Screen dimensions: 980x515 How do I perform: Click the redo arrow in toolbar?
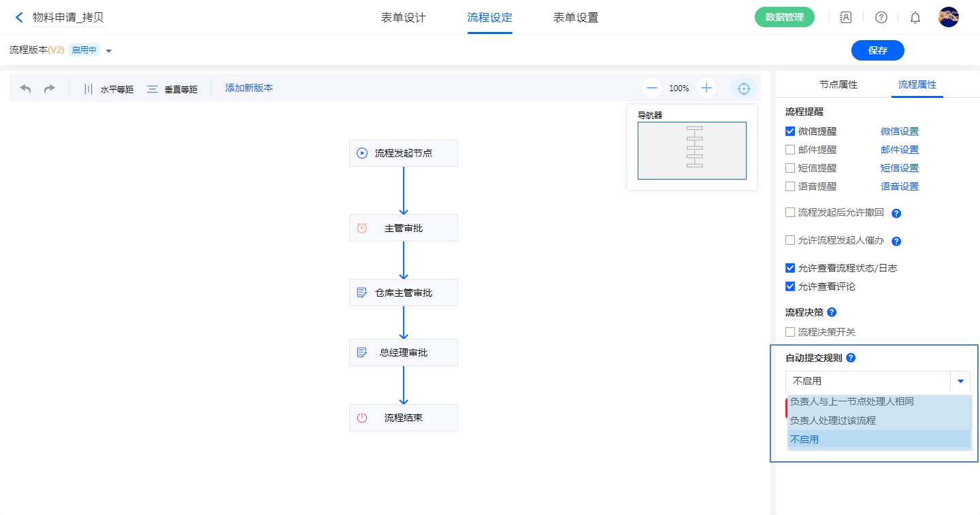point(50,89)
